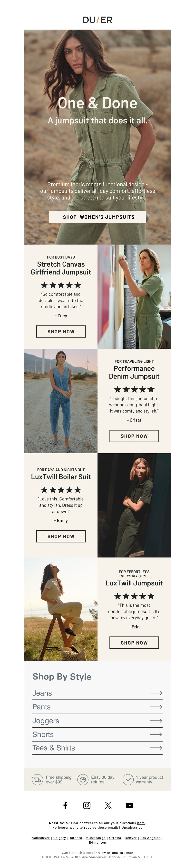Open the Instagram social icon
Image resolution: width=195 pixels, height=868 pixels.
tap(87, 805)
